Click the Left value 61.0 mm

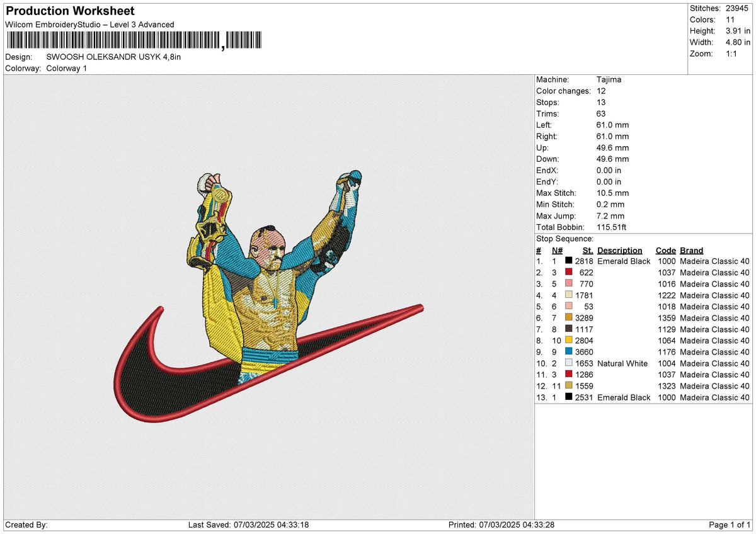point(612,125)
